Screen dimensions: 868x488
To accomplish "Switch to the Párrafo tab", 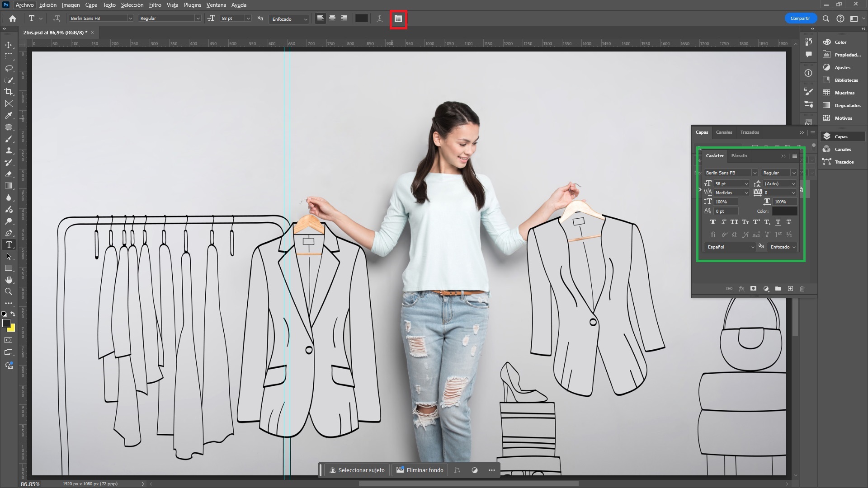I will coord(739,155).
